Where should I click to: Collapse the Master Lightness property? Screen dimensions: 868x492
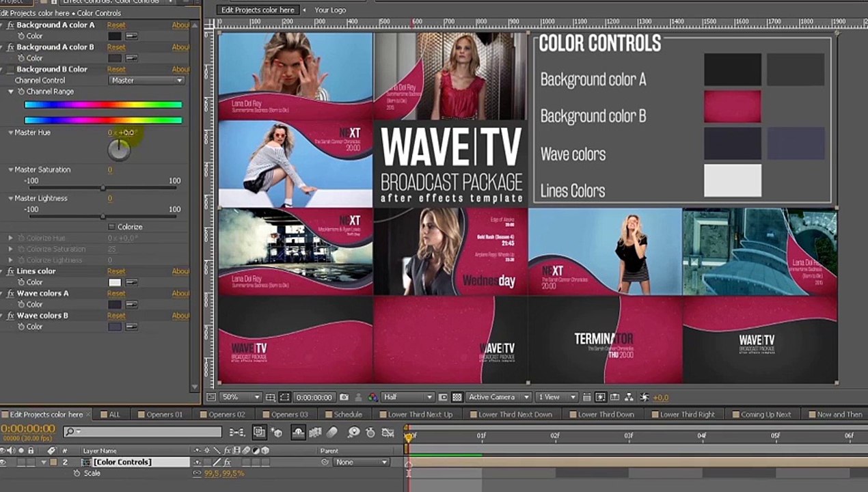11,198
